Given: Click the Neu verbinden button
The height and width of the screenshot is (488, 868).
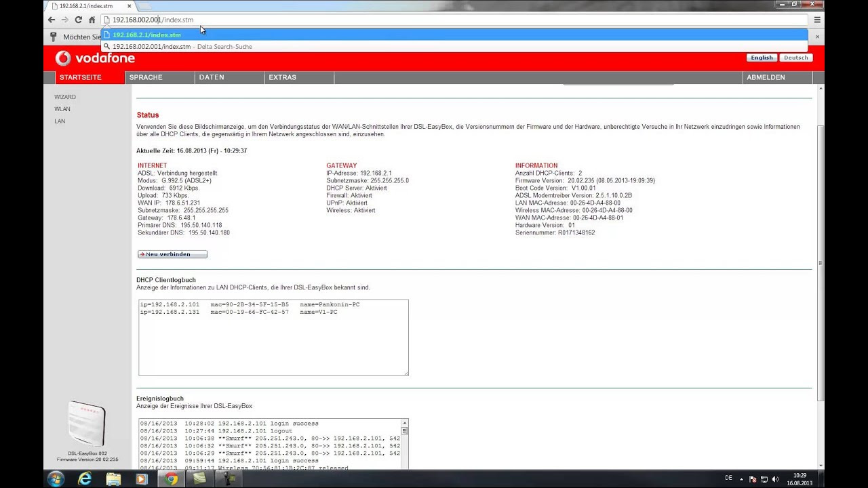Looking at the screenshot, I should click(x=172, y=254).
